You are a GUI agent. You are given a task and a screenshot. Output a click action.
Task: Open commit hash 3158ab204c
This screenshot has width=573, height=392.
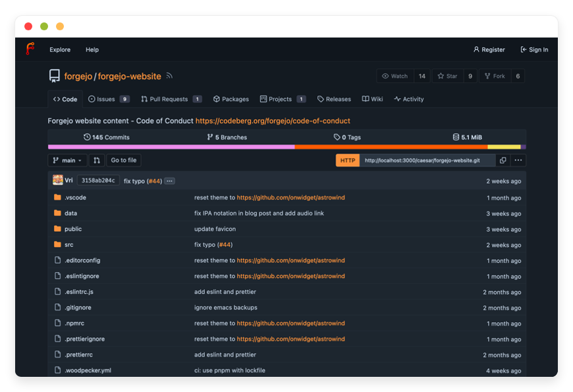(x=98, y=181)
